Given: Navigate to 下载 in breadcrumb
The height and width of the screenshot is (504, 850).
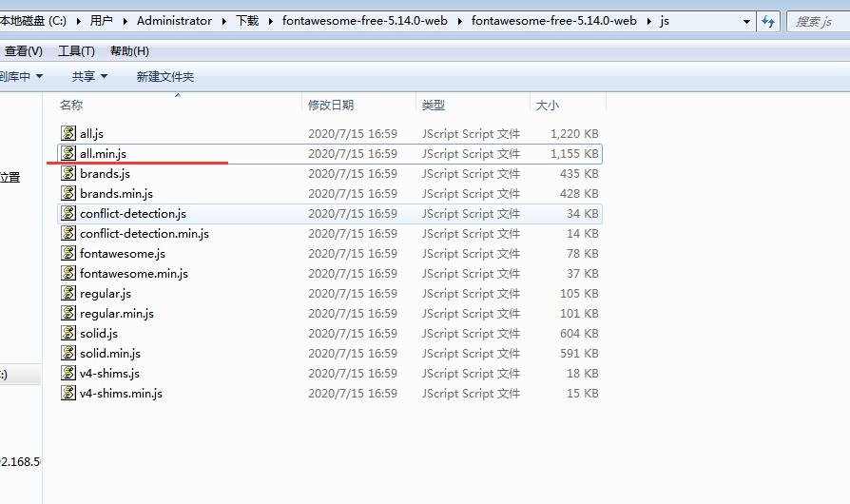Looking at the screenshot, I should pos(247,21).
